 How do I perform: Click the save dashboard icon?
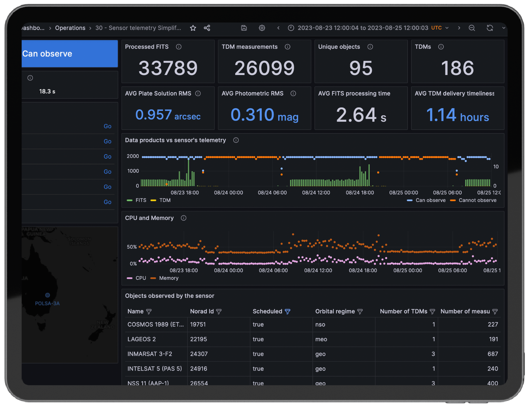coord(244,28)
